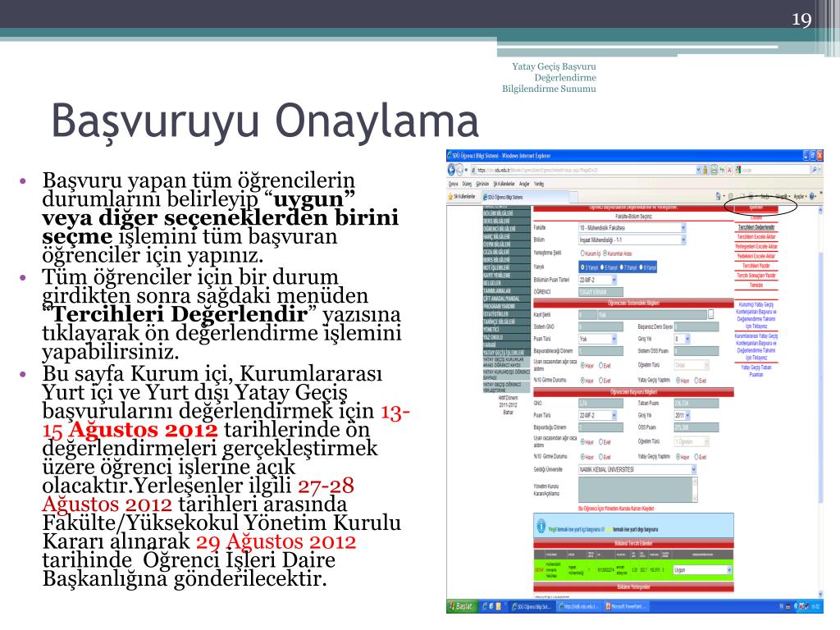Open the Bölümün Puan Türleri dropdown

tap(598, 280)
